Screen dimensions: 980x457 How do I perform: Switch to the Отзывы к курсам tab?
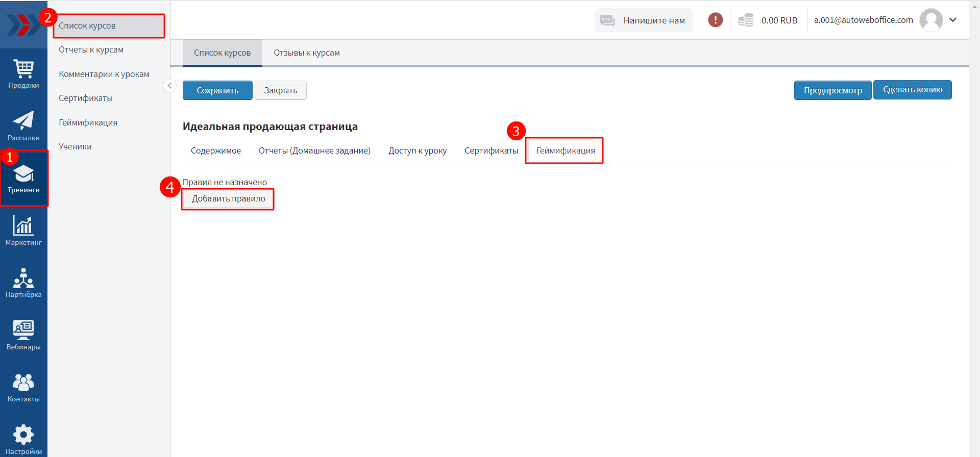pos(307,53)
